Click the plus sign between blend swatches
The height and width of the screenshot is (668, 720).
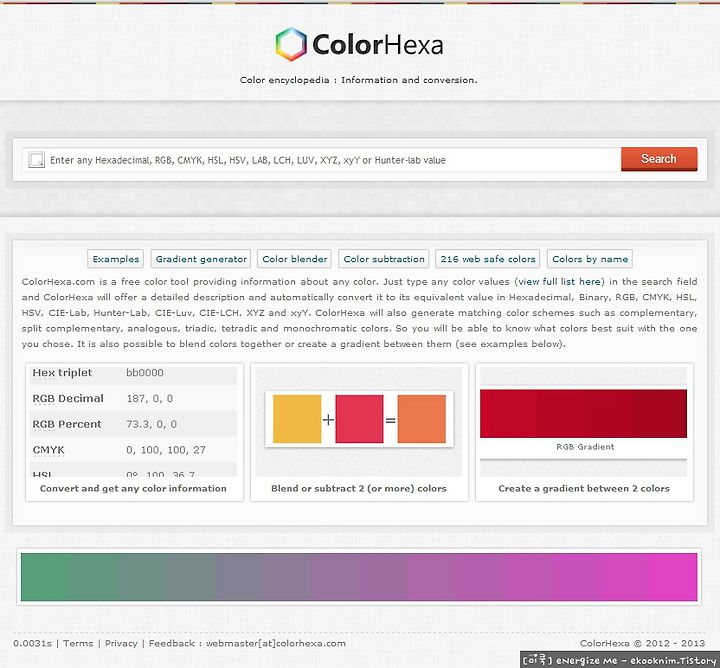pos(328,420)
